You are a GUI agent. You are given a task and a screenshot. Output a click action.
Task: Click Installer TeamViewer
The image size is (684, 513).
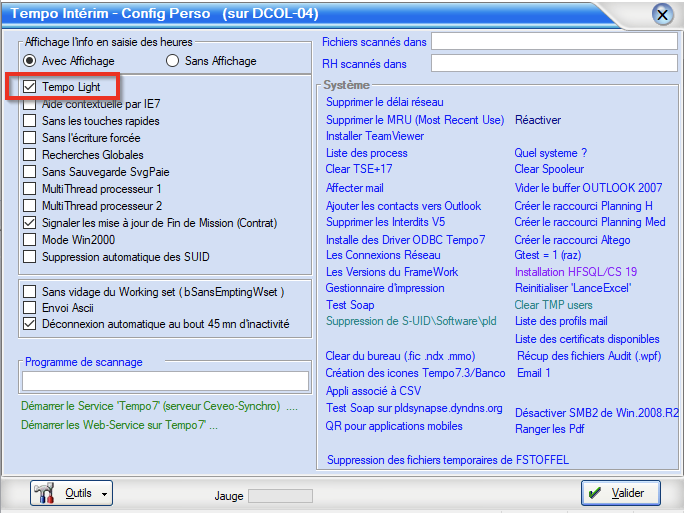[375, 136]
